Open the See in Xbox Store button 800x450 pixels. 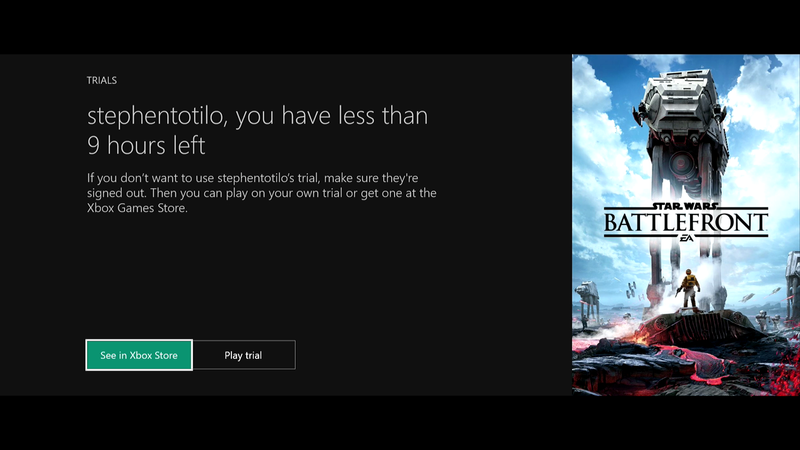(139, 355)
